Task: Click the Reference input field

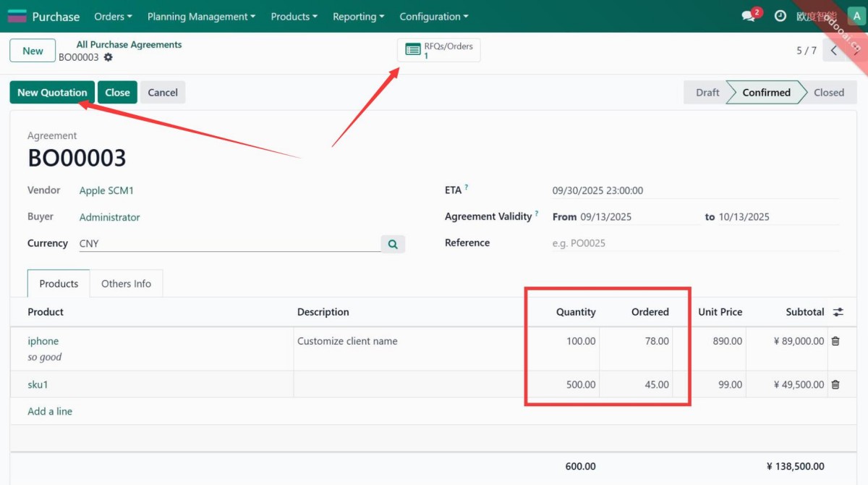Action: 694,243
